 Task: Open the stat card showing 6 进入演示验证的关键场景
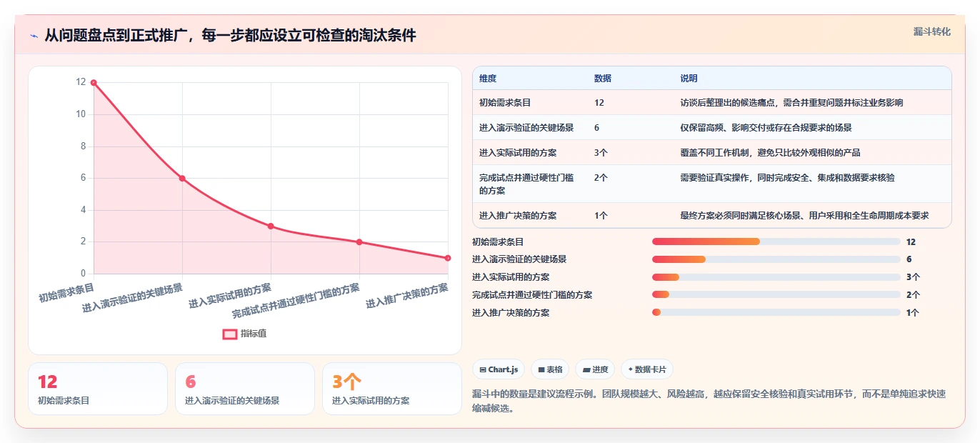245,389
